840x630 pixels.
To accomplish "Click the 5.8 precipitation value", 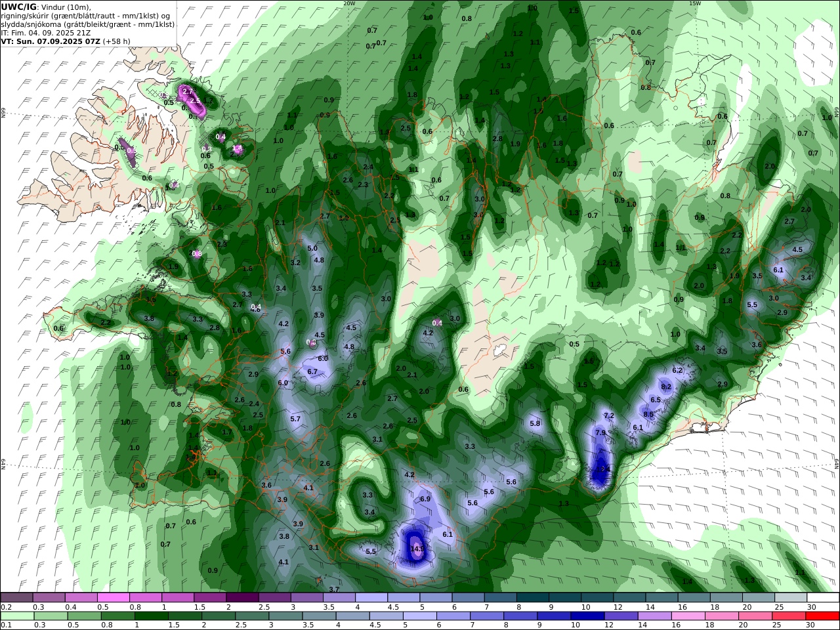I will point(535,424).
